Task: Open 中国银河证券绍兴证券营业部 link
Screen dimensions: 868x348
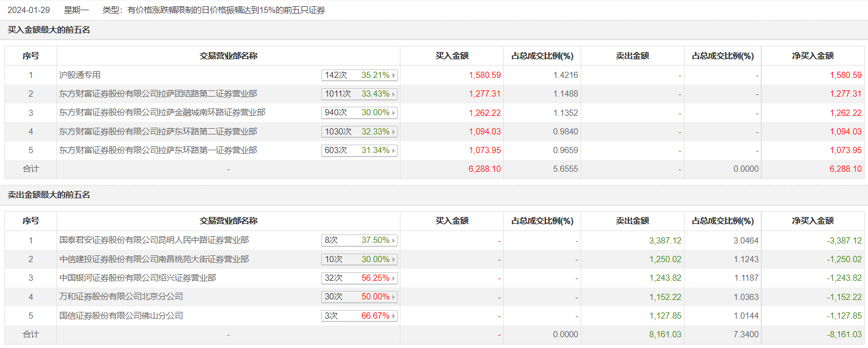Action: click(138, 278)
